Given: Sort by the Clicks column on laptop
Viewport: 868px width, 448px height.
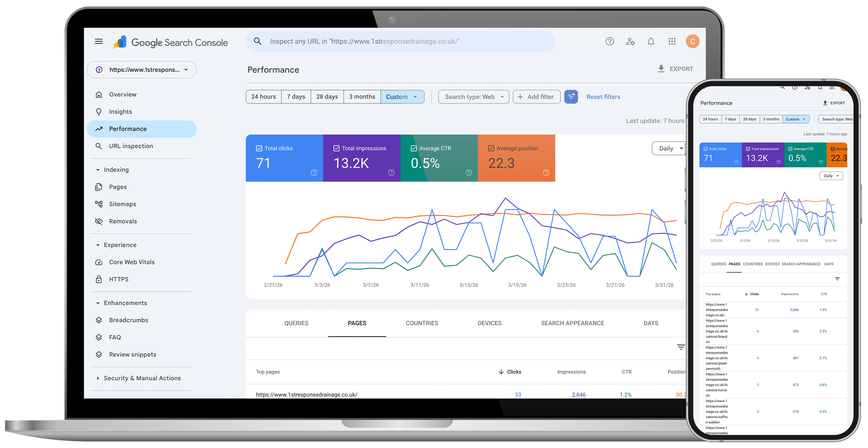Looking at the screenshot, I should (510, 372).
